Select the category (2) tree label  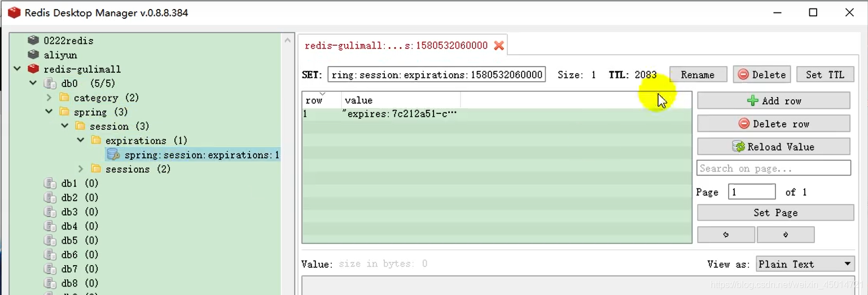(x=106, y=98)
